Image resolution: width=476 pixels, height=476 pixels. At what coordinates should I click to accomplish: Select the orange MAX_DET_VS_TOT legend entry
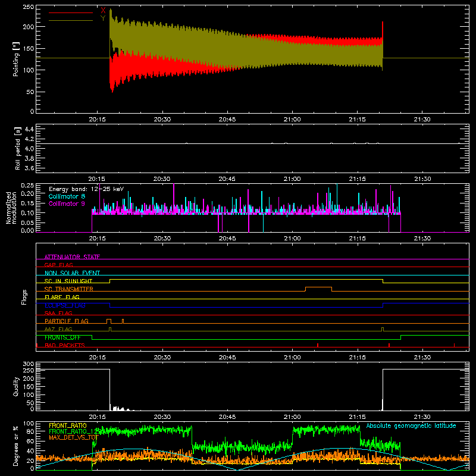click(x=73, y=437)
